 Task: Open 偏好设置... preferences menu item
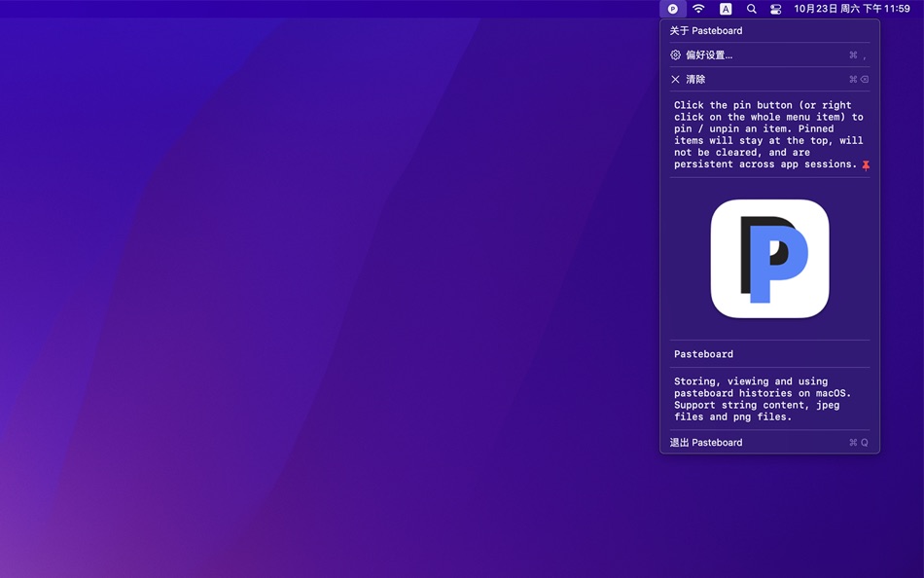[769, 54]
